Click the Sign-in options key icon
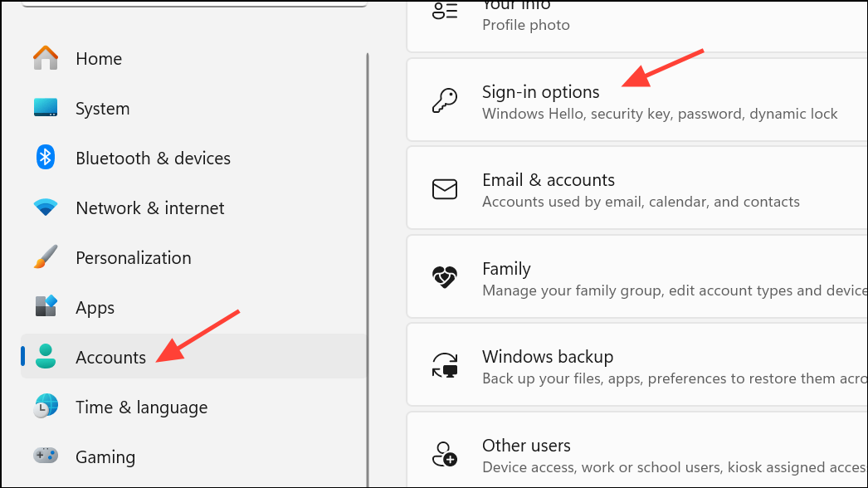868x488 pixels. pos(445,100)
